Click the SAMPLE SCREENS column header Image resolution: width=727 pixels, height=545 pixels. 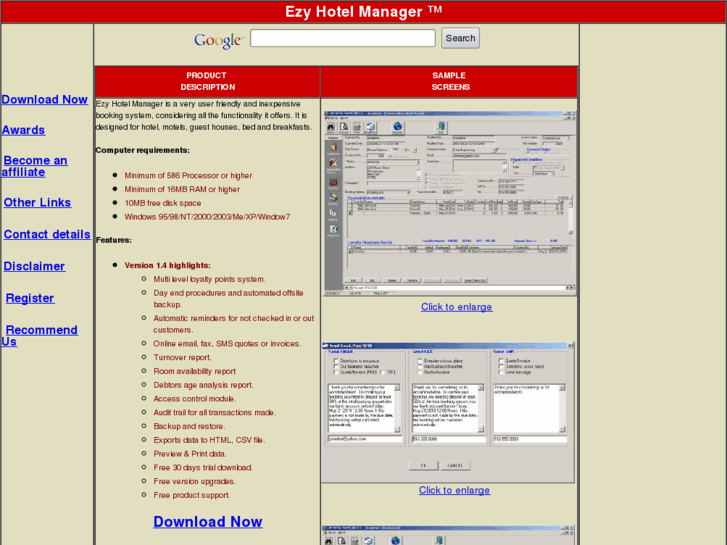[450, 81]
